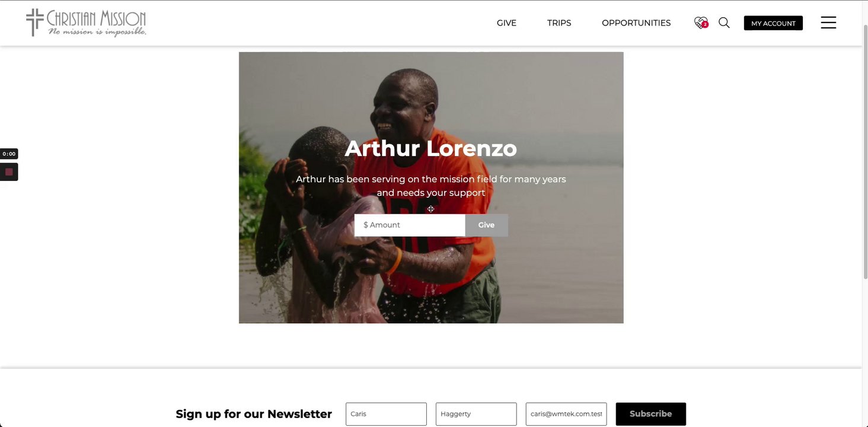This screenshot has height=427, width=868.
Task: Click the MY ACCOUNT button
Action: (773, 23)
